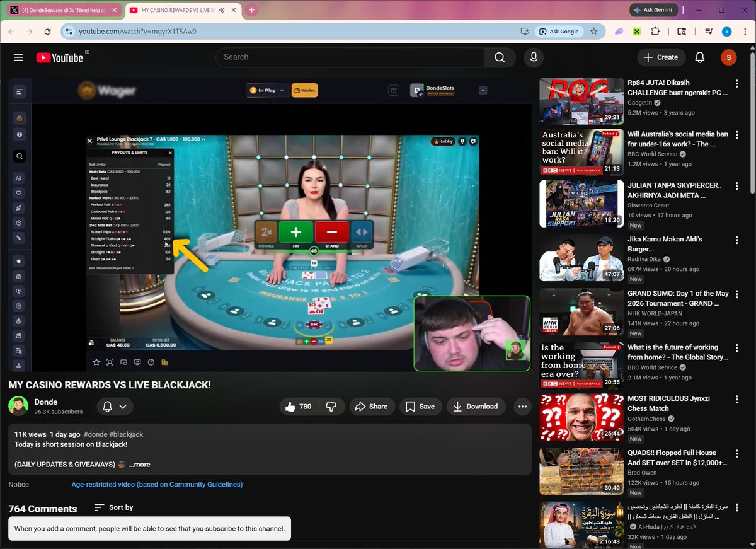This screenshot has width=756, height=549.
Task: Go to the YouTube home logo
Action: (60, 57)
